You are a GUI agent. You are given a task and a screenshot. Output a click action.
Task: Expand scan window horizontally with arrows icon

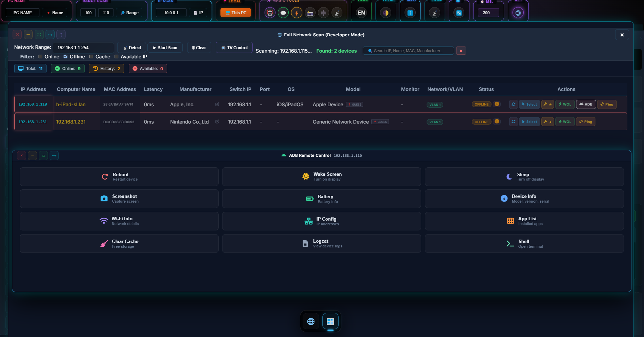coord(50,35)
